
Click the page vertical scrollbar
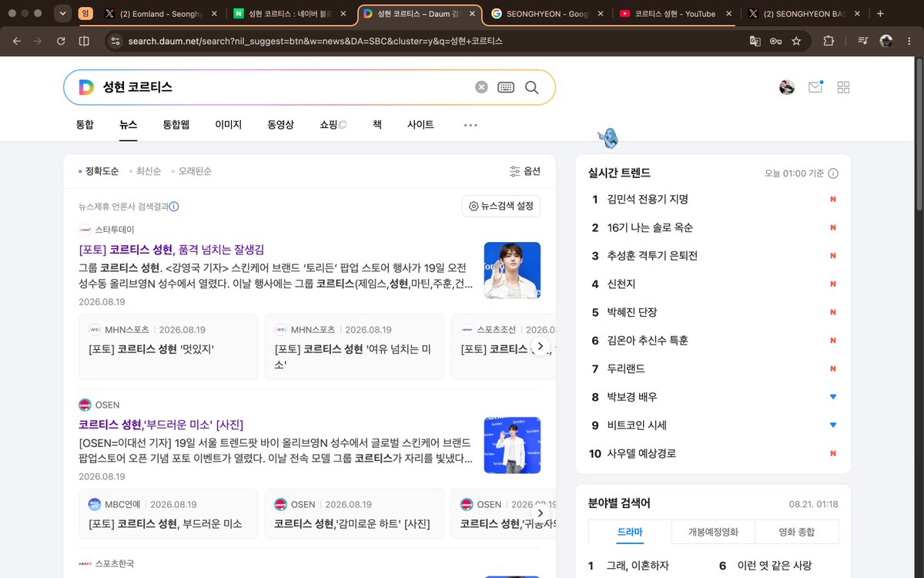919,134
